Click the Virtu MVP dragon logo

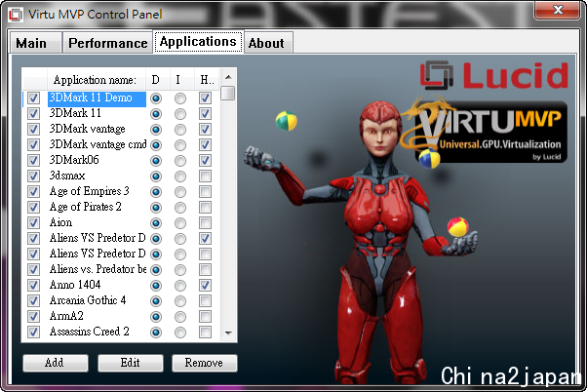pyautogui.click(x=484, y=131)
